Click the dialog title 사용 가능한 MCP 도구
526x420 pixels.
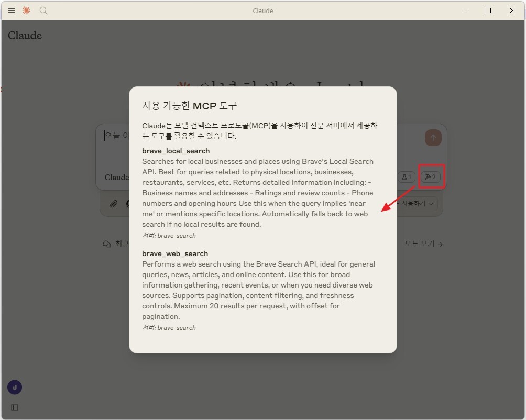[190, 106]
